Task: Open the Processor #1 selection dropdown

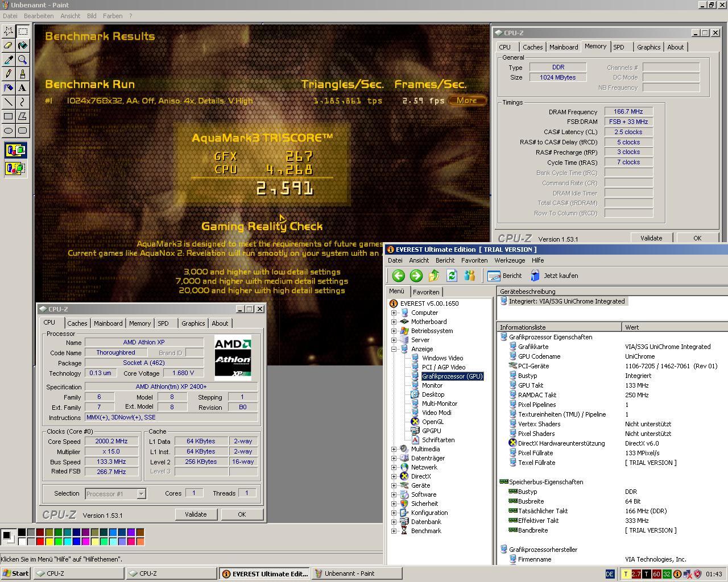Action: [x=141, y=494]
